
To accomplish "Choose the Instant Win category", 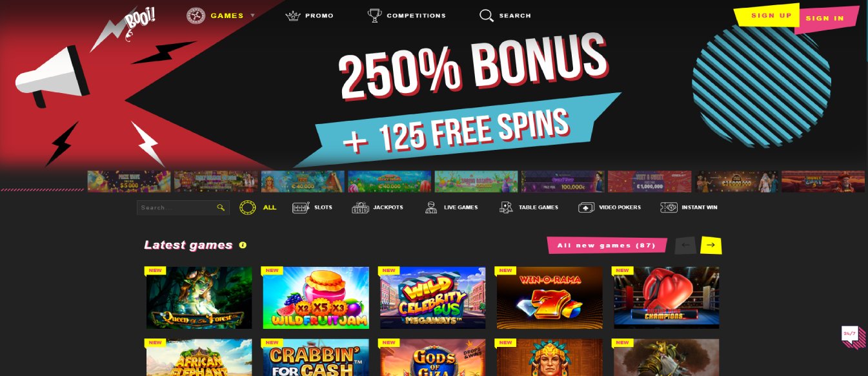I will click(x=689, y=207).
